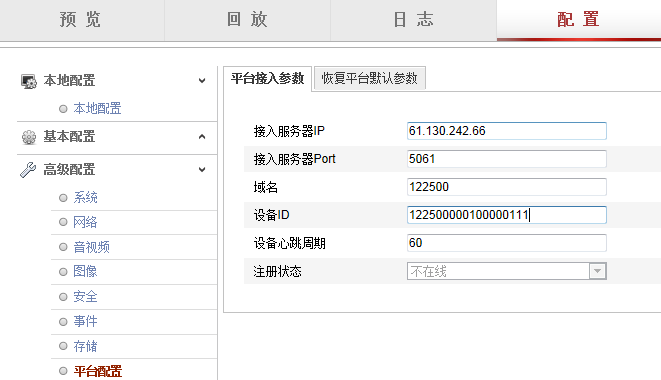Image resolution: width=661 pixels, height=380 pixels.
Task: Open the 日志 tab
Action: pos(414,20)
